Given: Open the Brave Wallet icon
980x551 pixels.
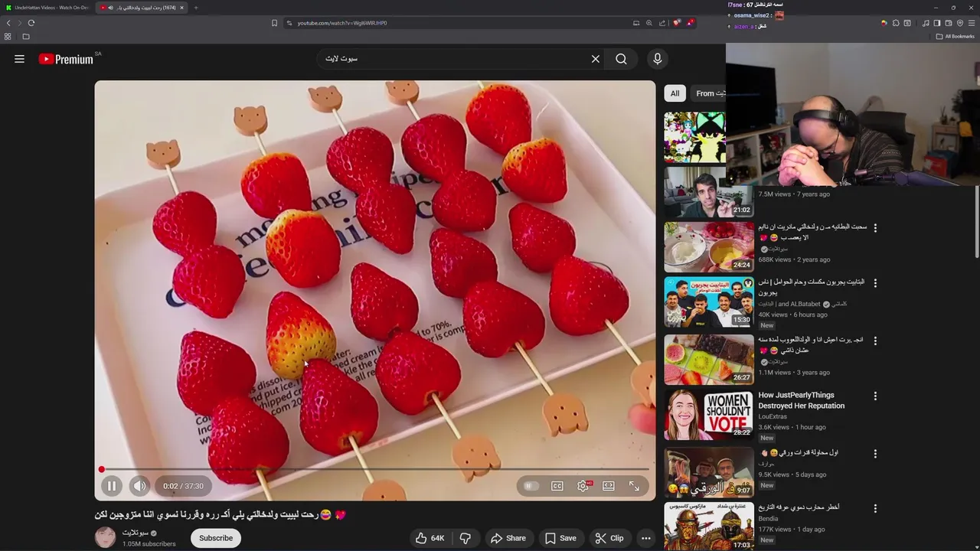Looking at the screenshot, I should click(x=949, y=24).
